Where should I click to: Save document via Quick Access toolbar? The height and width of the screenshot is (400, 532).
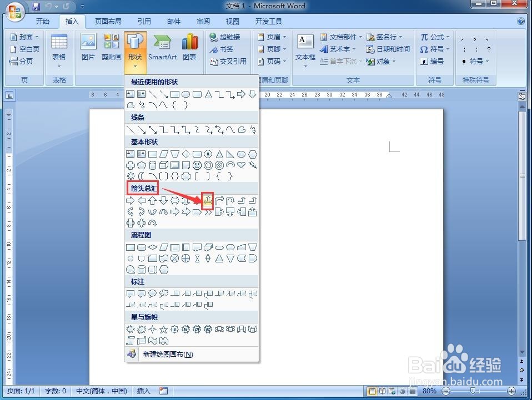coord(36,6)
